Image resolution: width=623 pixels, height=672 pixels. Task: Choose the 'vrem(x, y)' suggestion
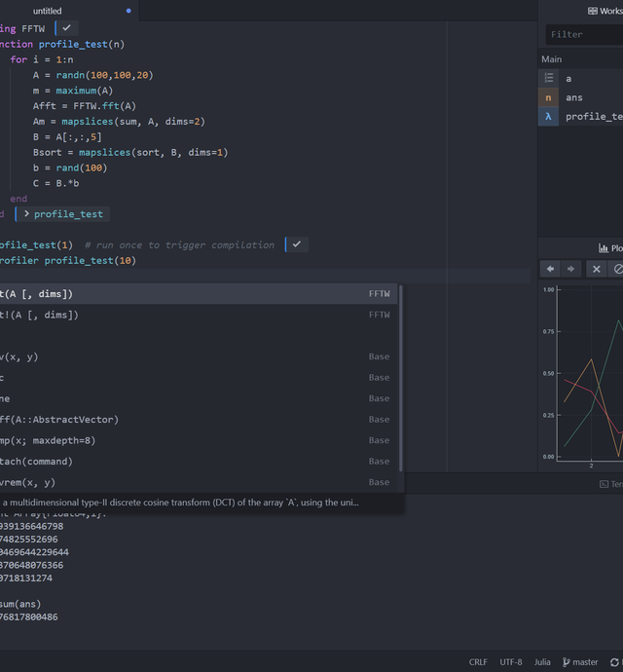199,482
